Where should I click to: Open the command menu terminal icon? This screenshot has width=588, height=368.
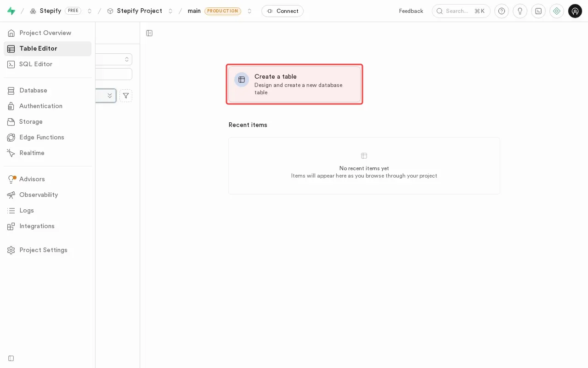(538, 11)
